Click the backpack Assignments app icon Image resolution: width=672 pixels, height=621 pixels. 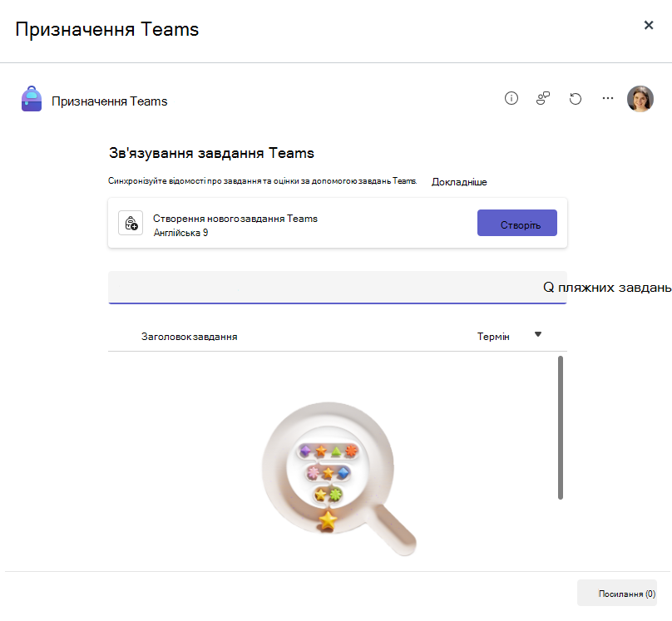[32, 99]
